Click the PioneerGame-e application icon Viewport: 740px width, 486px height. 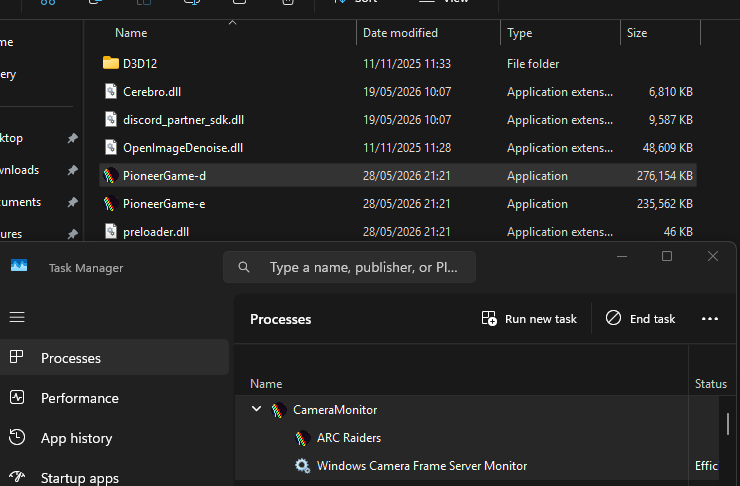[x=110, y=203]
